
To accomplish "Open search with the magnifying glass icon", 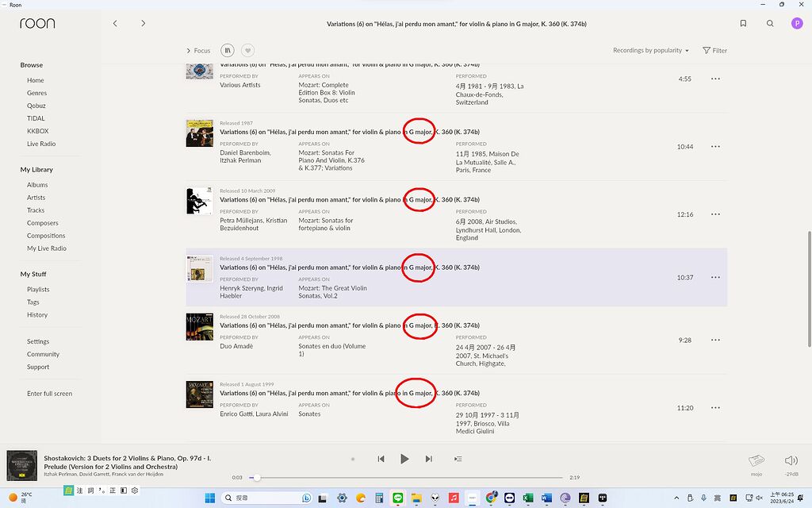I will pyautogui.click(x=769, y=24).
